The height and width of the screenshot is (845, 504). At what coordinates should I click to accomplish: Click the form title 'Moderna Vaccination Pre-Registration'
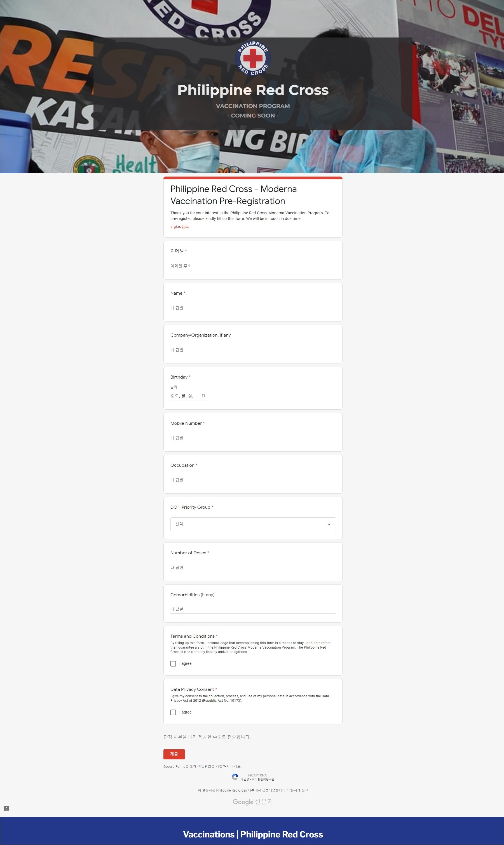pyautogui.click(x=233, y=195)
